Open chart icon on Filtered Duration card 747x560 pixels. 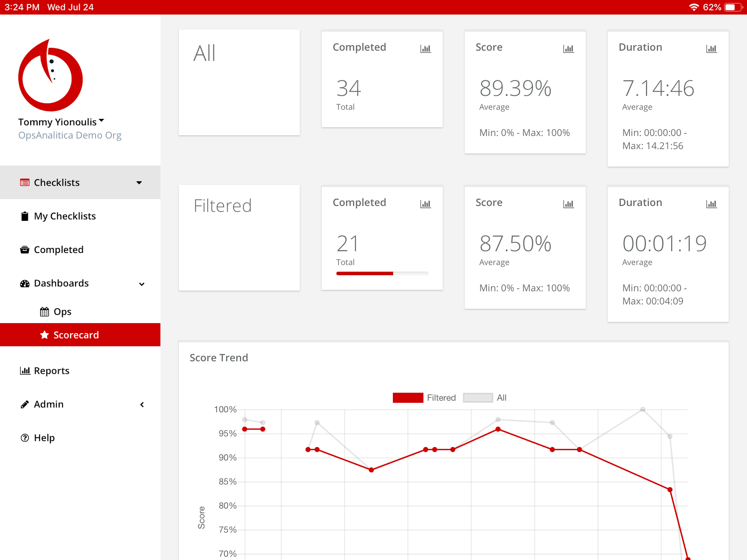pos(711,204)
